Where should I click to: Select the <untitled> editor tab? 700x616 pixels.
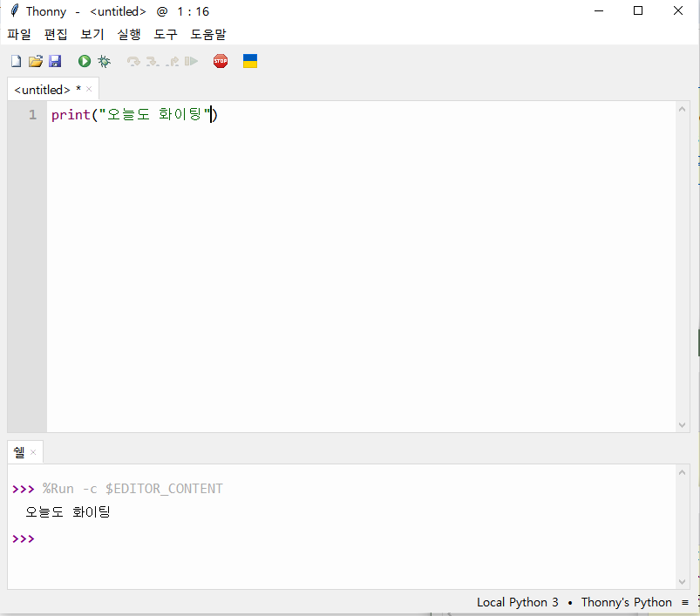(43, 90)
